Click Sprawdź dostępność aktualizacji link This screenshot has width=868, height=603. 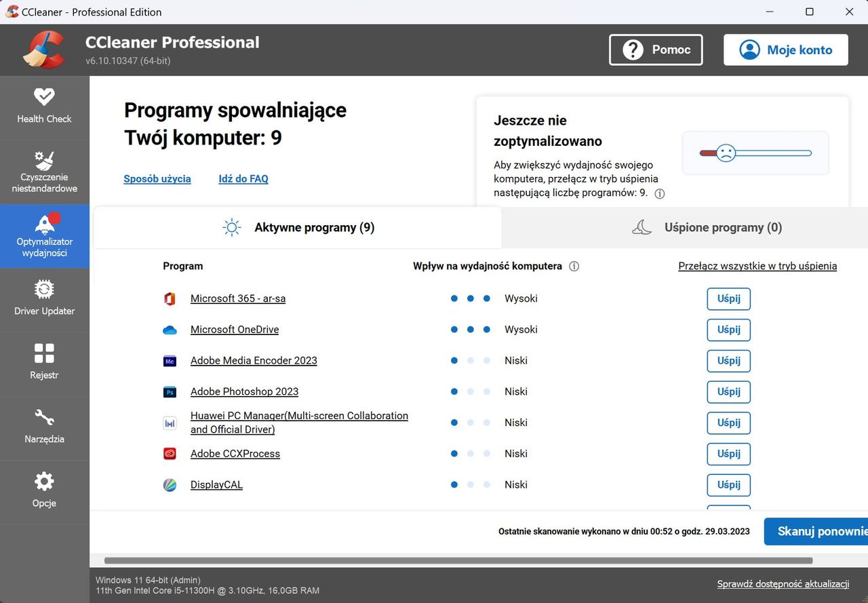(783, 584)
